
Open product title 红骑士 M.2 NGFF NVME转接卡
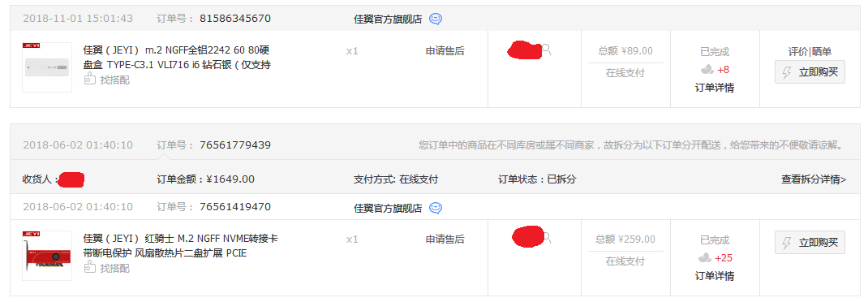(x=180, y=246)
